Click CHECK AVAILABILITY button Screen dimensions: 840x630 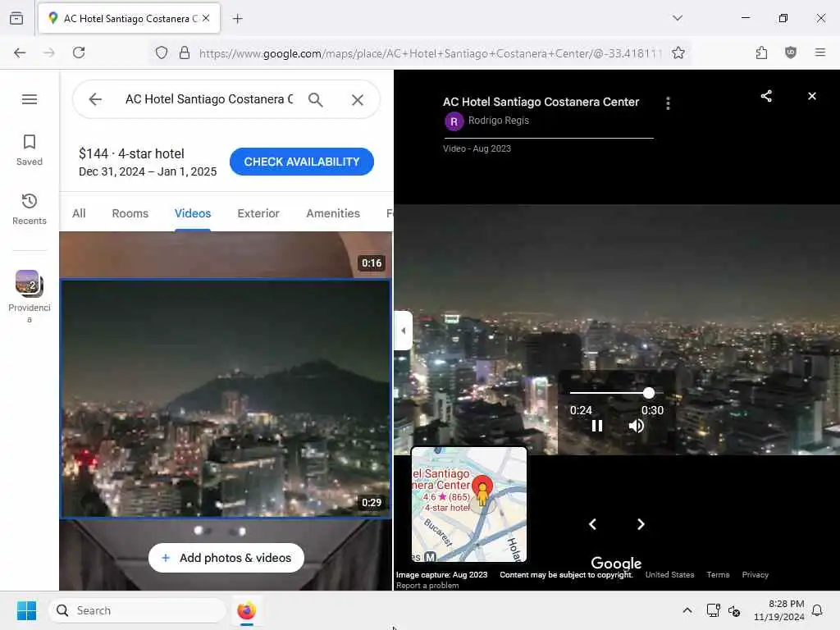pos(302,162)
